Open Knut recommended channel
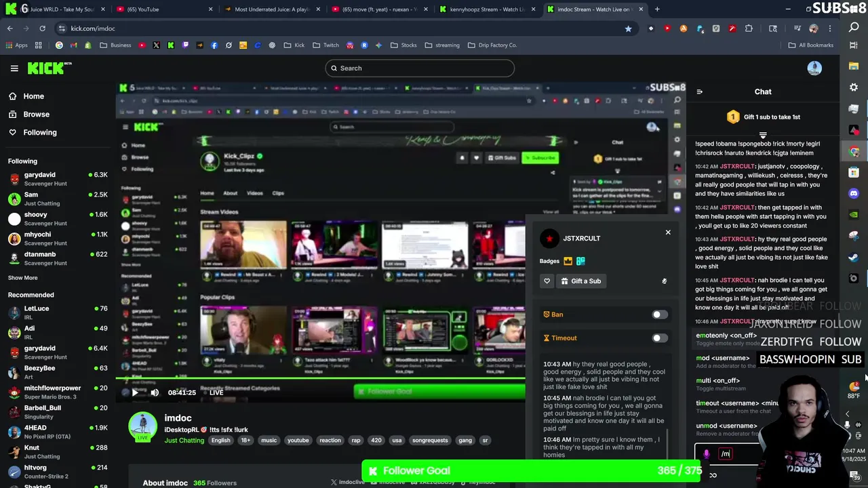Screen dimensions: 868x488 click(x=58, y=451)
